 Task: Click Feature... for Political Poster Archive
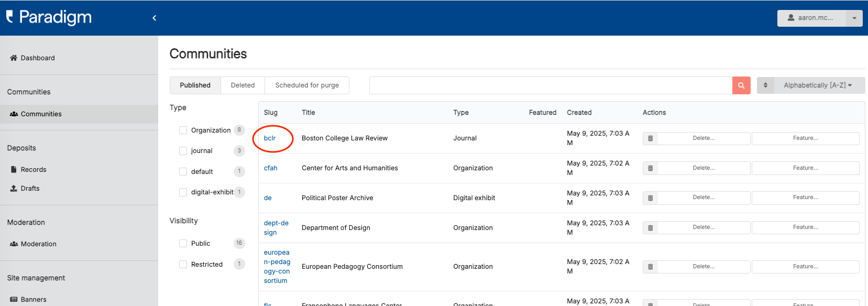[x=806, y=198]
